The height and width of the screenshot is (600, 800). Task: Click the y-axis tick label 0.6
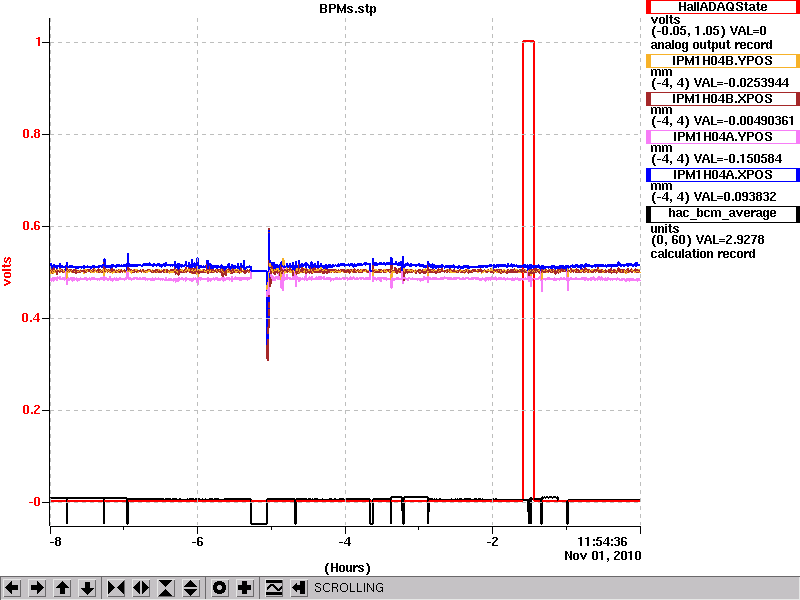[x=32, y=226]
